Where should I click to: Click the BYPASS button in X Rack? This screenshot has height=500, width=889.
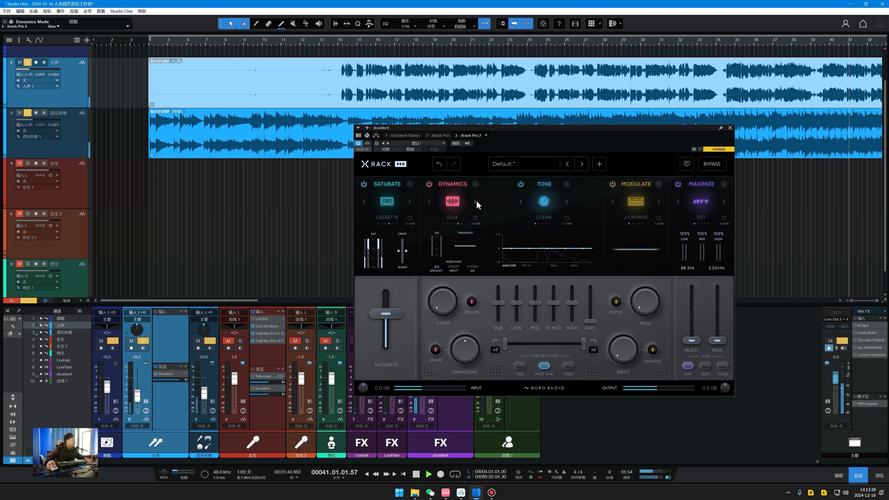[x=712, y=164]
